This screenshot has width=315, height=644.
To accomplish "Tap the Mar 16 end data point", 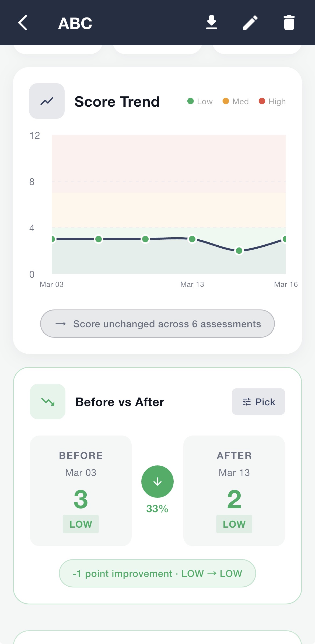I will coord(285,239).
